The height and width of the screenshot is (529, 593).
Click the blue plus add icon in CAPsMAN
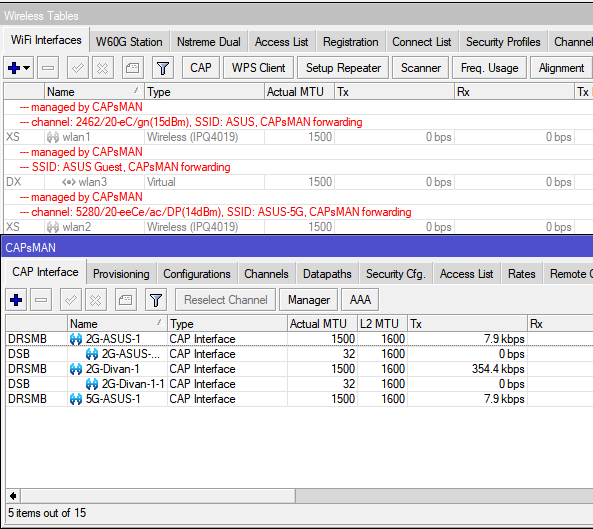pos(16,300)
